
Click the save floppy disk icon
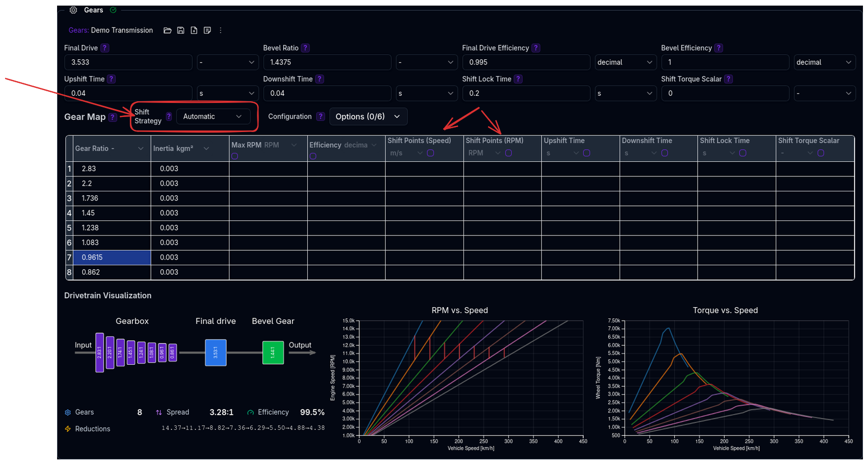(x=181, y=30)
